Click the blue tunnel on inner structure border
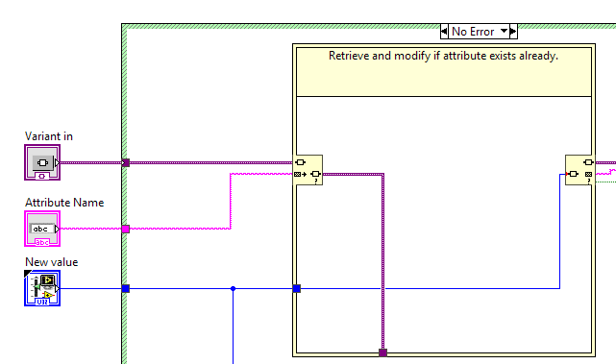This screenshot has height=364, width=616. click(x=297, y=289)
